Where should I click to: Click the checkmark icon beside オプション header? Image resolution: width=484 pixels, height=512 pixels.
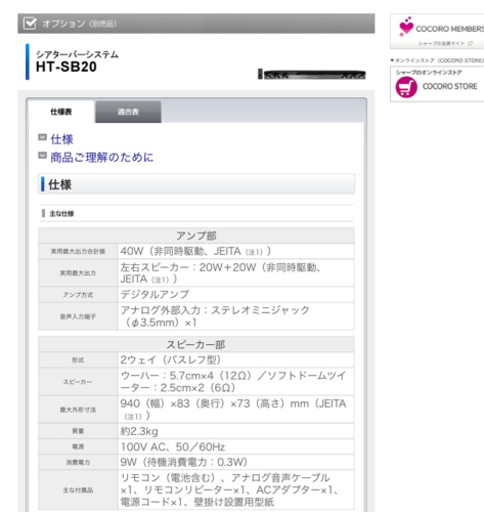pos(30,23)
